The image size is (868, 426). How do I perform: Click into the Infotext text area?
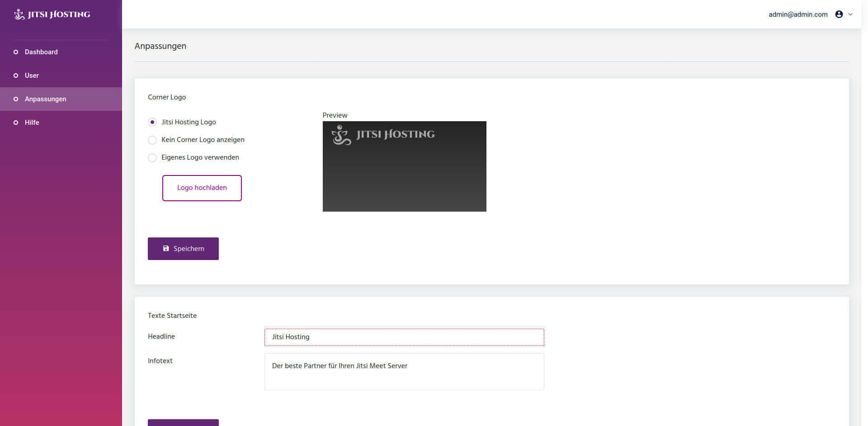[404, 372]
